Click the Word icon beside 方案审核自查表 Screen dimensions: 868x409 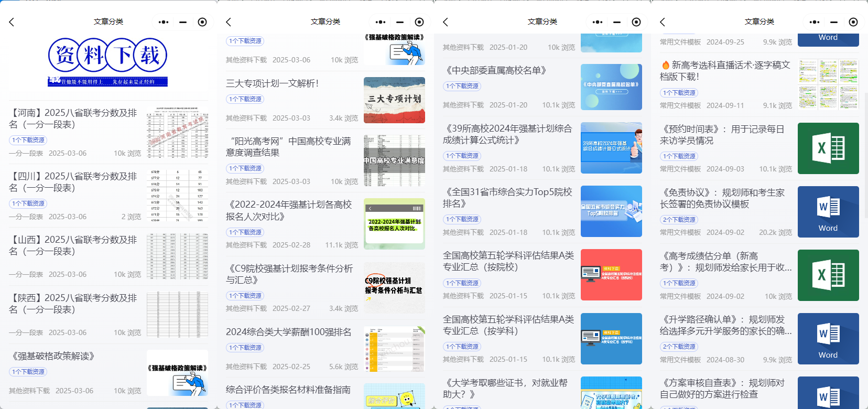tap(828, 393)
